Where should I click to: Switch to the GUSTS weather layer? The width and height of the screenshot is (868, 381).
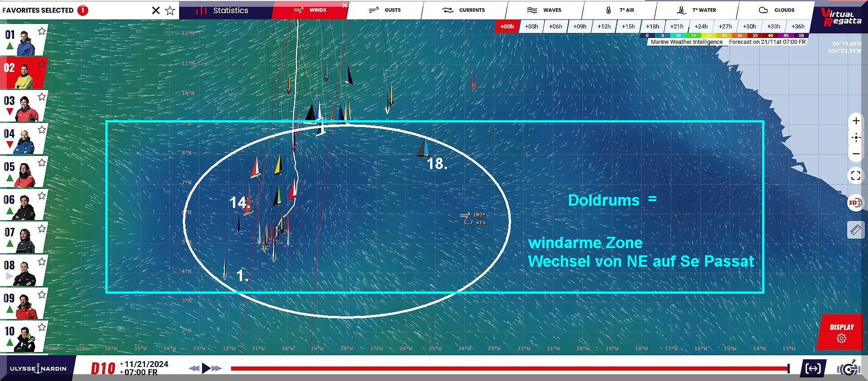point(385,10)
